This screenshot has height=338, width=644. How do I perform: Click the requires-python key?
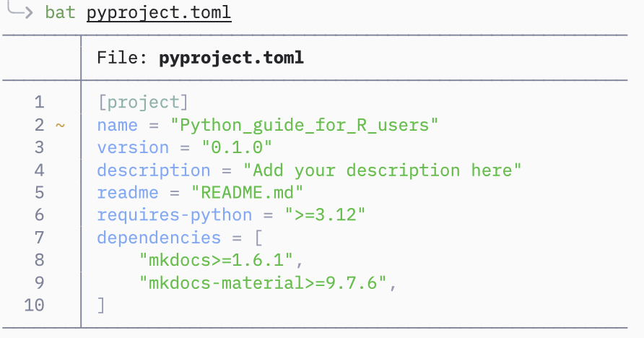click(x=175, y=215)
